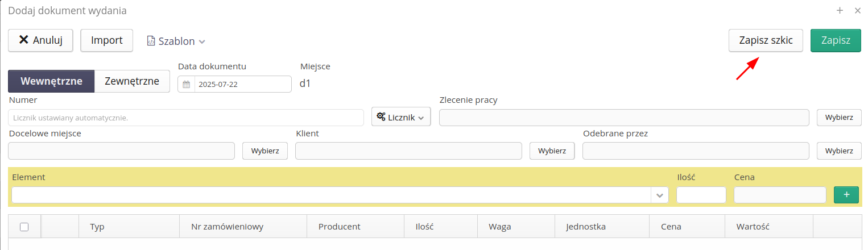Click Wybierz next to Klient field
868x250 pixels.
(552, 151)
